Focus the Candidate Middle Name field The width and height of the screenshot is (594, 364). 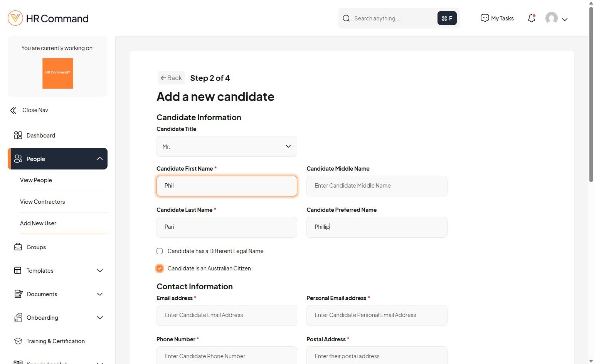coord(377,186)
